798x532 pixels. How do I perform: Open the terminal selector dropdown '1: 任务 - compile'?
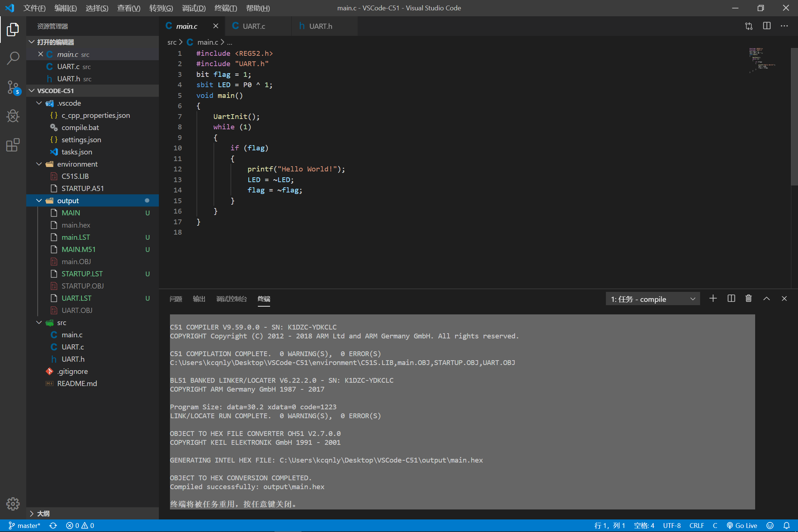click(652, 299)
